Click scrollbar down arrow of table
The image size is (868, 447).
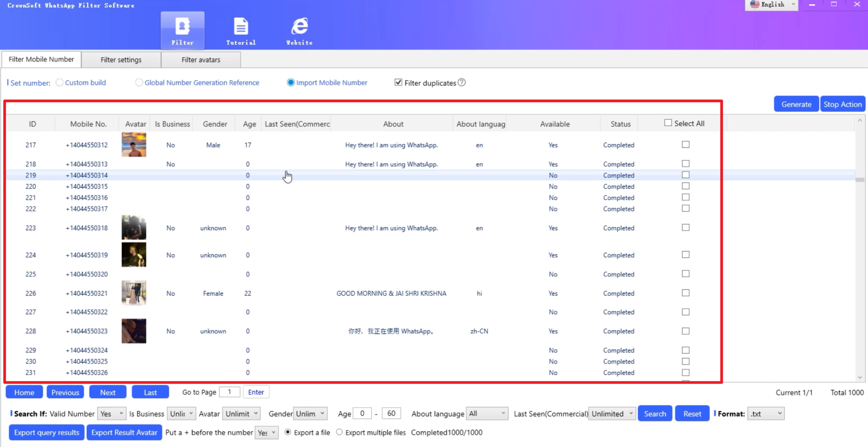pyautogui.click(x=860, y=377)
